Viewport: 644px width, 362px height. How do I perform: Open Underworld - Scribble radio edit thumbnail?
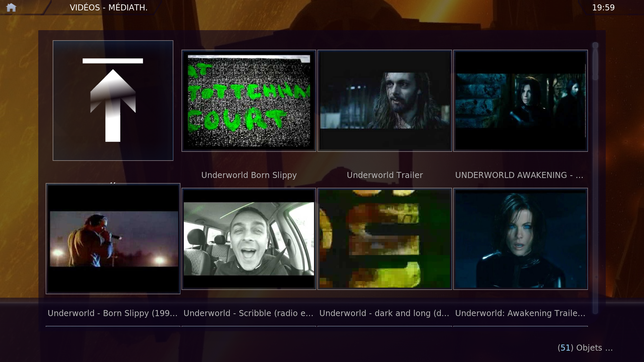tap(249, 239)
